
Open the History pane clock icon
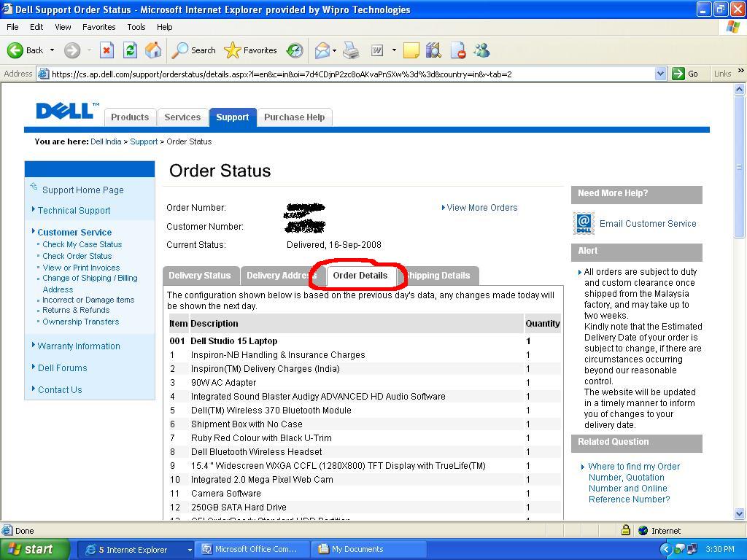click(295, 50)
